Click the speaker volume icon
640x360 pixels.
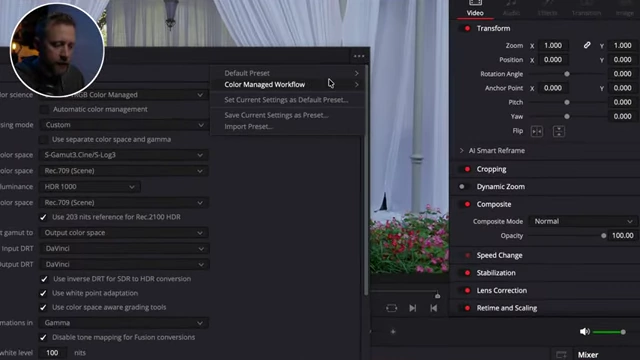584,331
